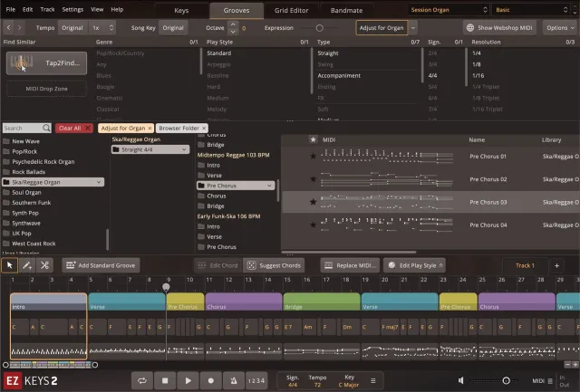Viewport: 580px width, 392px height.
Task: Expand the Ska/Reggae Organ folder chevron
Action: click(x=99, y=182)
